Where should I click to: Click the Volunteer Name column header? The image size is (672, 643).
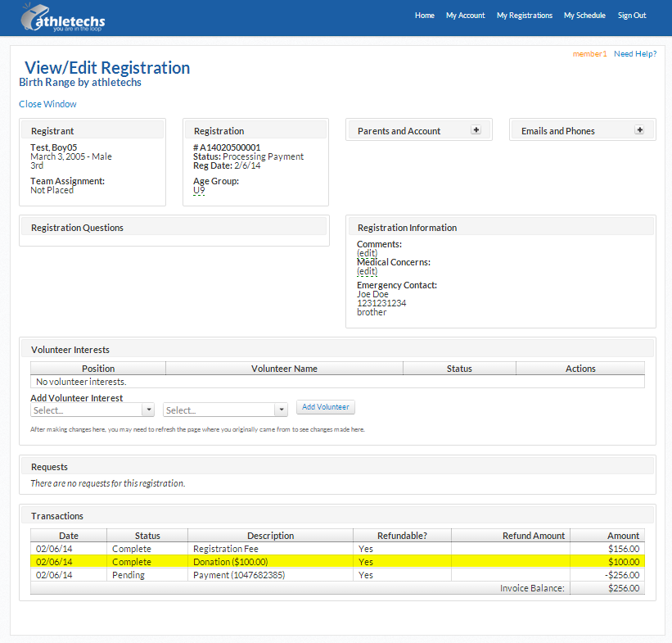click(284, 369)
